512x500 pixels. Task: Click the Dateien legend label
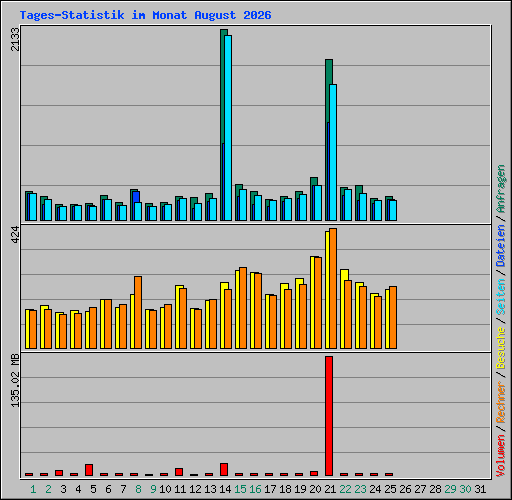pos(501,246)
